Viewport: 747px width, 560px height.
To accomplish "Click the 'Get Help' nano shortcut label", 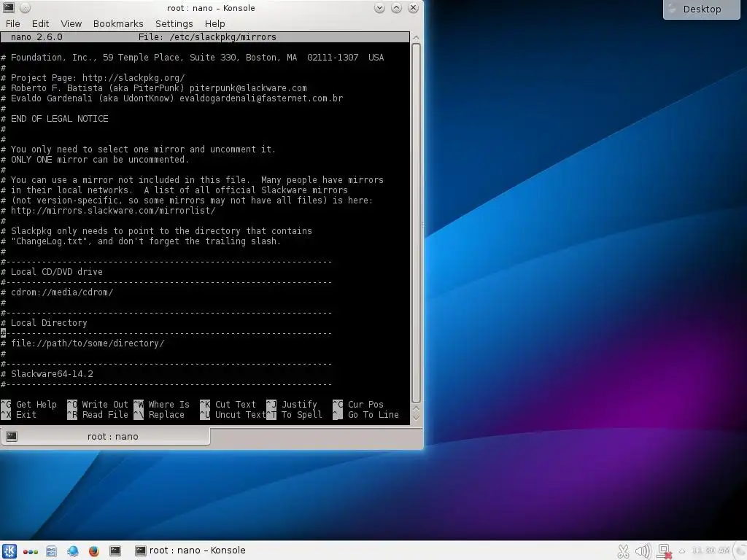I will (x=36, y=404).
